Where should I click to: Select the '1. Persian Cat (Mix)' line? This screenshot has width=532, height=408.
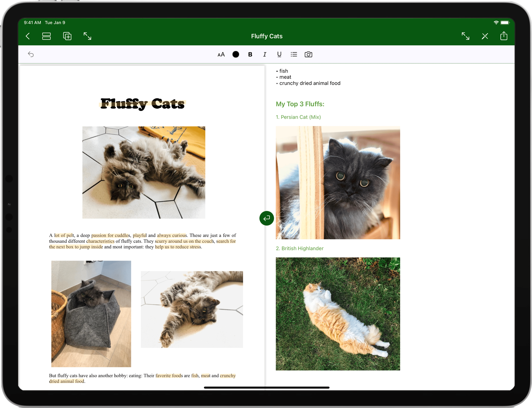click(x=298, y=117)
